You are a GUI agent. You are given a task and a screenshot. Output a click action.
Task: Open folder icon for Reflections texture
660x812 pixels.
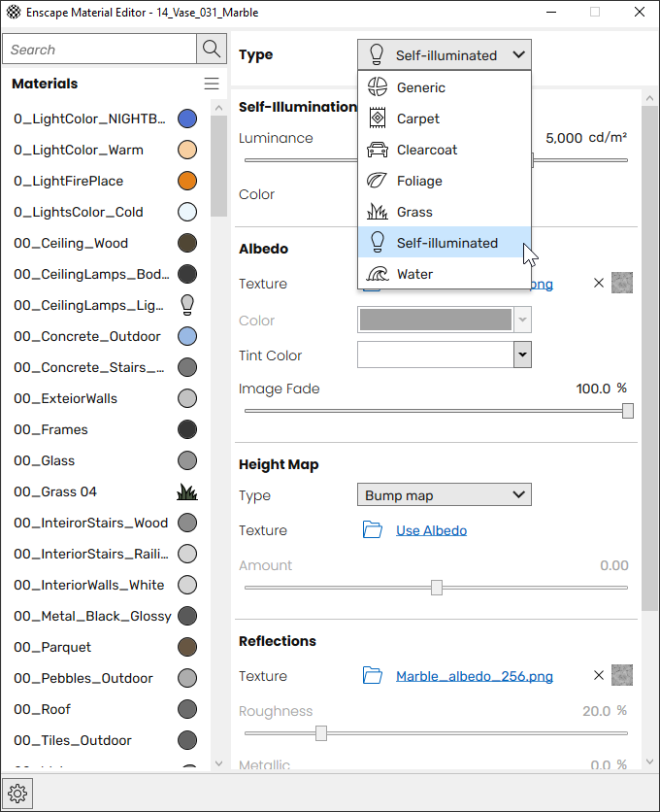373,675
